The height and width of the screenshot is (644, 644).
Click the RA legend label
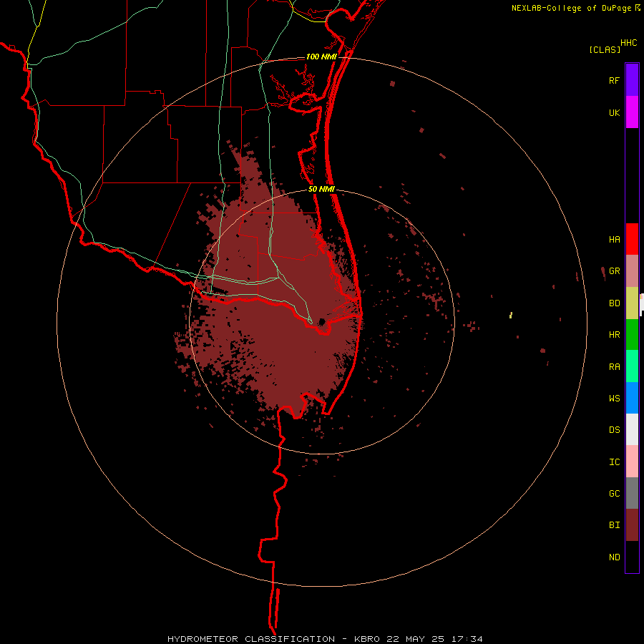click(614, 367)
